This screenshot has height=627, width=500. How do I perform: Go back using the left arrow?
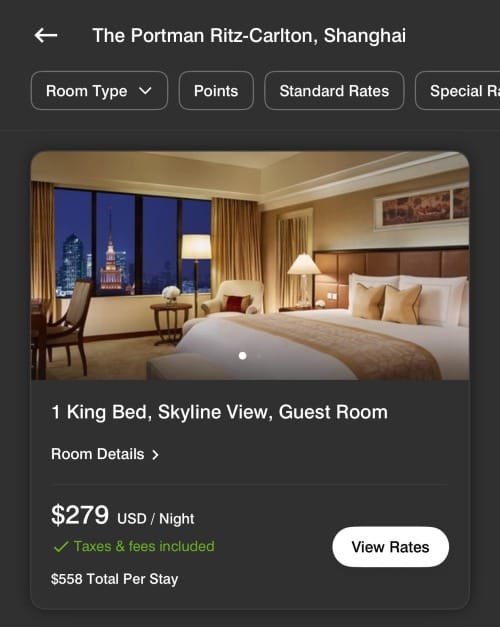46,35
